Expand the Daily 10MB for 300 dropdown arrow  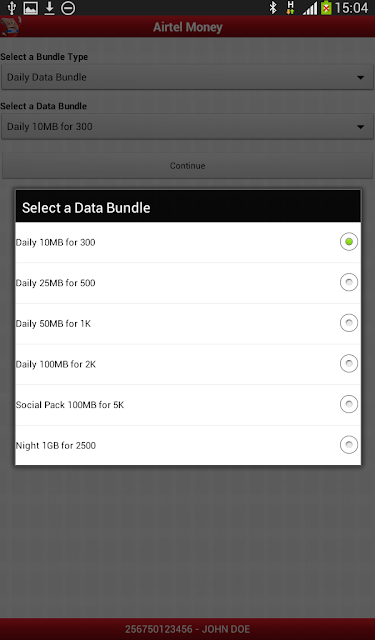pos(360,127)
